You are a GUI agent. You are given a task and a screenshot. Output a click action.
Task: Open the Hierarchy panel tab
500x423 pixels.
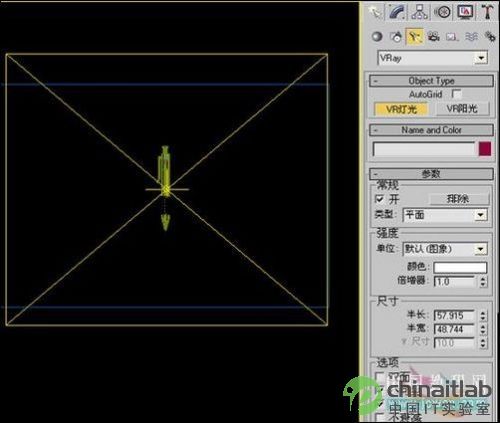[420, 12]
